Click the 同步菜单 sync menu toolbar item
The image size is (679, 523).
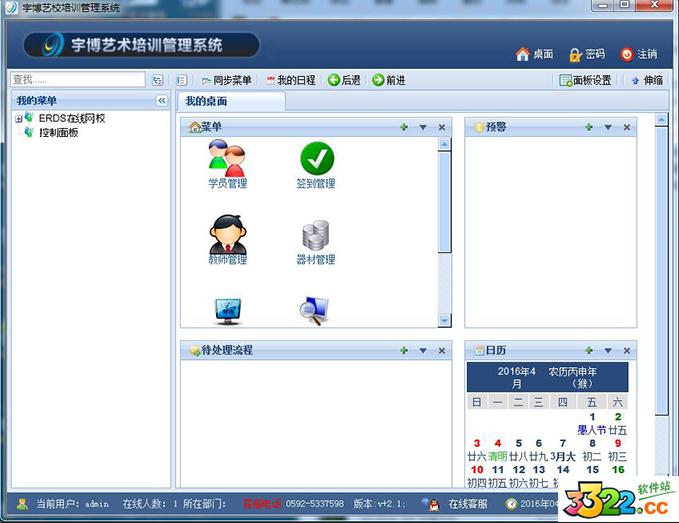point(227,80)
